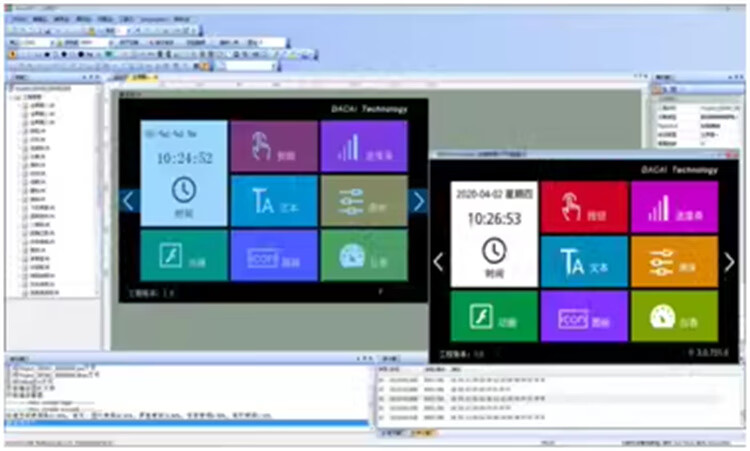Open the orange slider tile in the simulator
750x451 pixels.
[x=674, y=262]
